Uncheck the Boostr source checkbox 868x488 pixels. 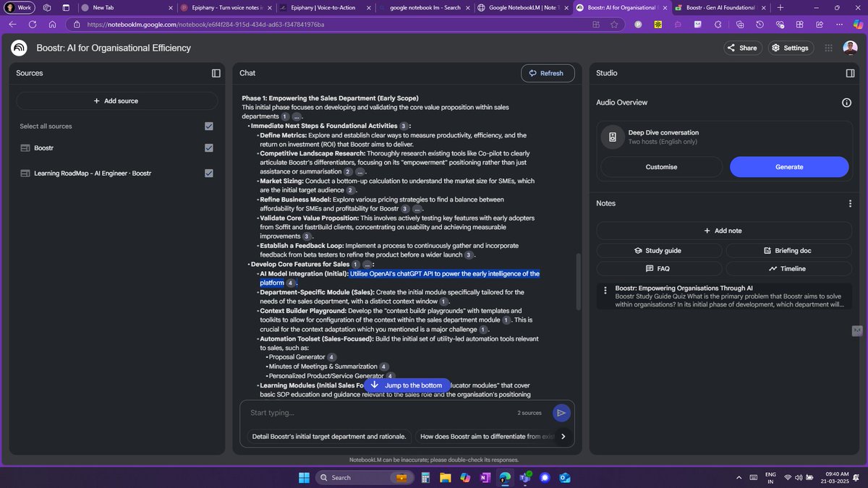(x=209, y=148)
